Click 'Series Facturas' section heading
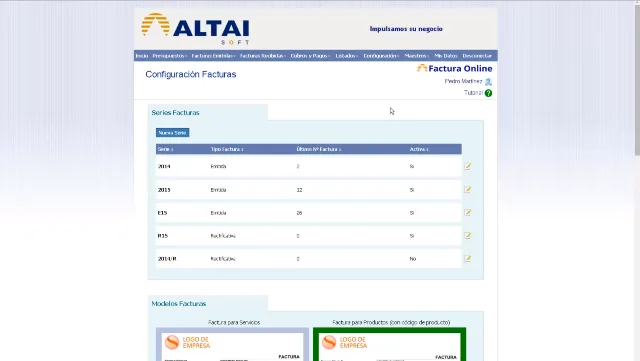Screen dimensions: 640x361 tap(176, 113)
